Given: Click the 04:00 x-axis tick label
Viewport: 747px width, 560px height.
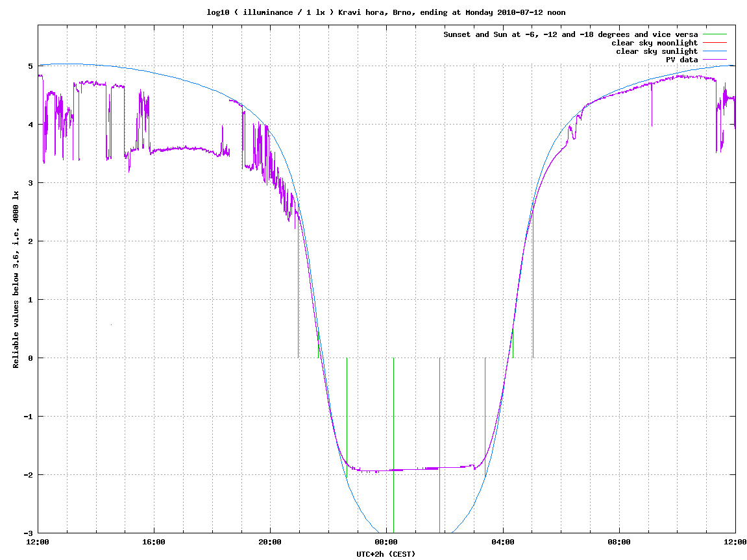Looking at the screenshot, I should point(503,542).
